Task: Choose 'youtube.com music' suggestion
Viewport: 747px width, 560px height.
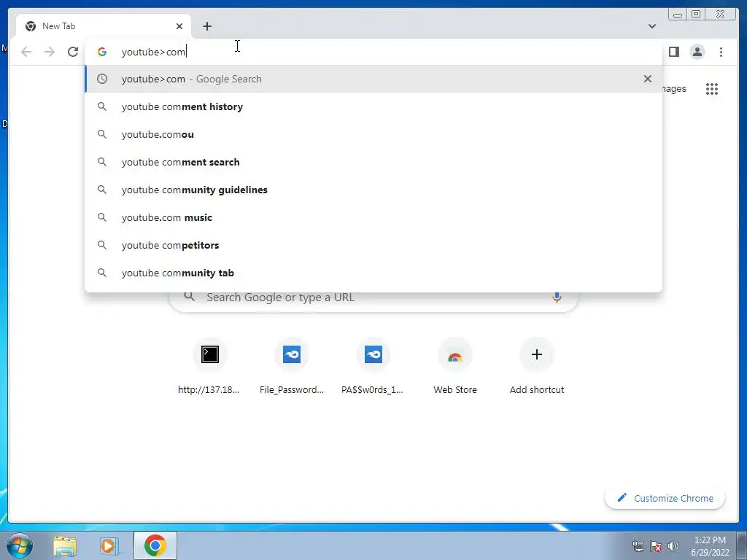Action: [x=373, y=217]
